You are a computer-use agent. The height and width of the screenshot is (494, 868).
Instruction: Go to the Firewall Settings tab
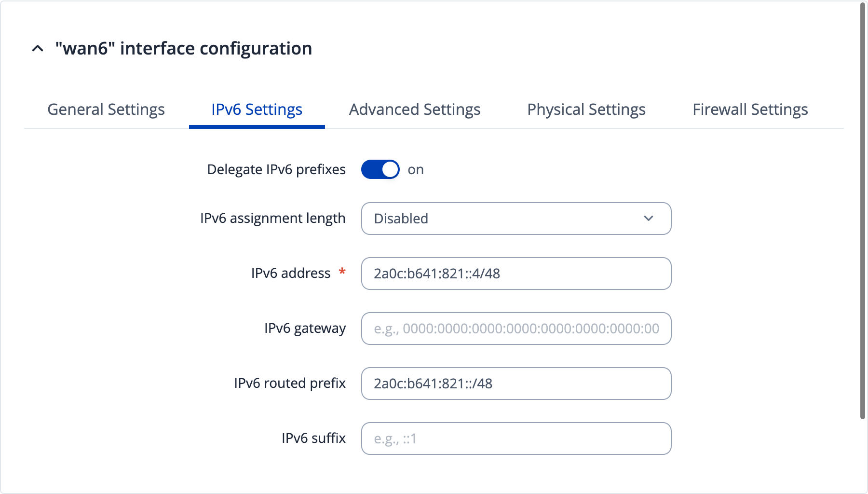750,110
